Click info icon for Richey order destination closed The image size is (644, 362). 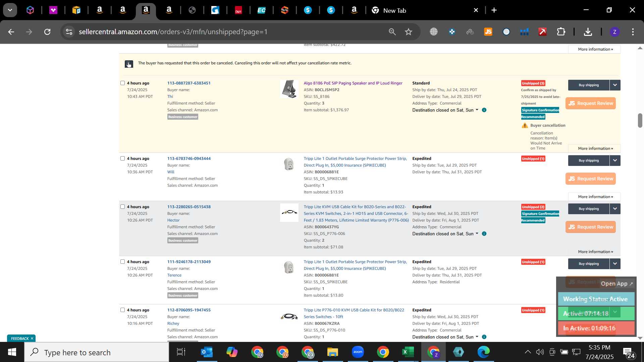(x=484, y=337)
